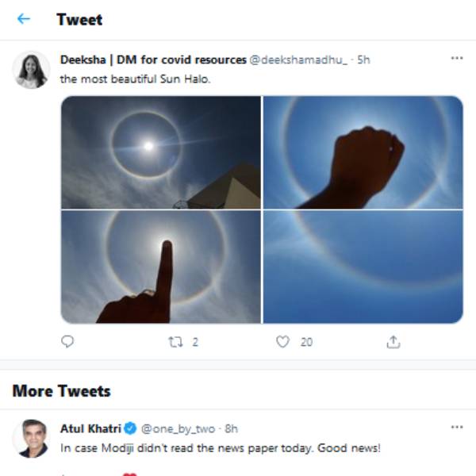Open the finger-pointing-at-sun photo
This screenshot has width=476, height=476.
[x=161, y=267]
